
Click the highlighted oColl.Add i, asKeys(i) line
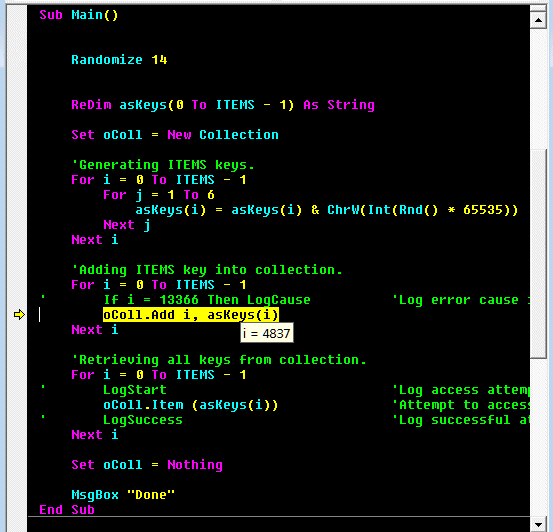tap(191, 315)
